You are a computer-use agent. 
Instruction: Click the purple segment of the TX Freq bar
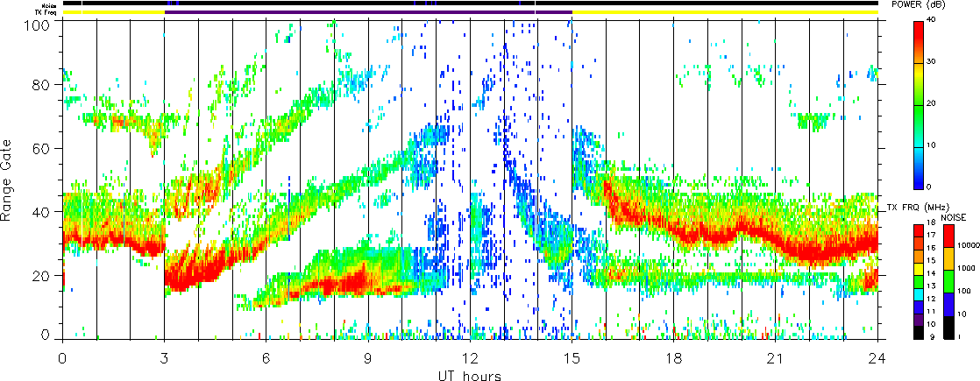(x=368, y=12)
